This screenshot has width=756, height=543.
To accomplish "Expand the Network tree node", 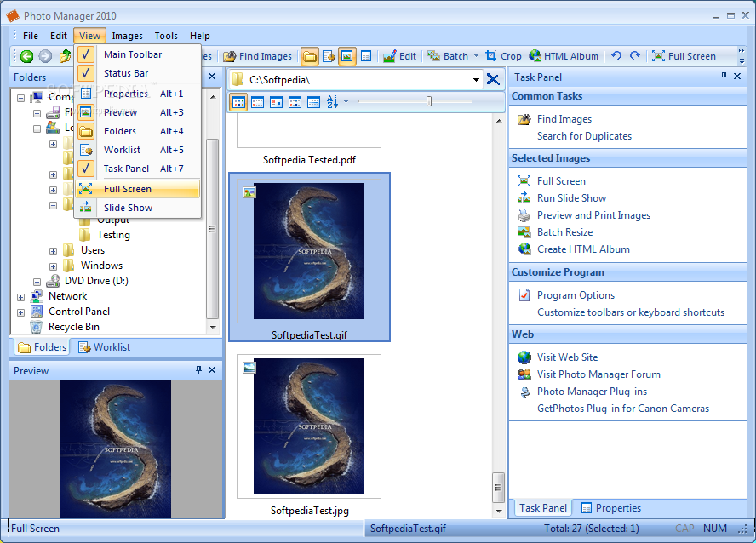I will [x=20, y=297].
